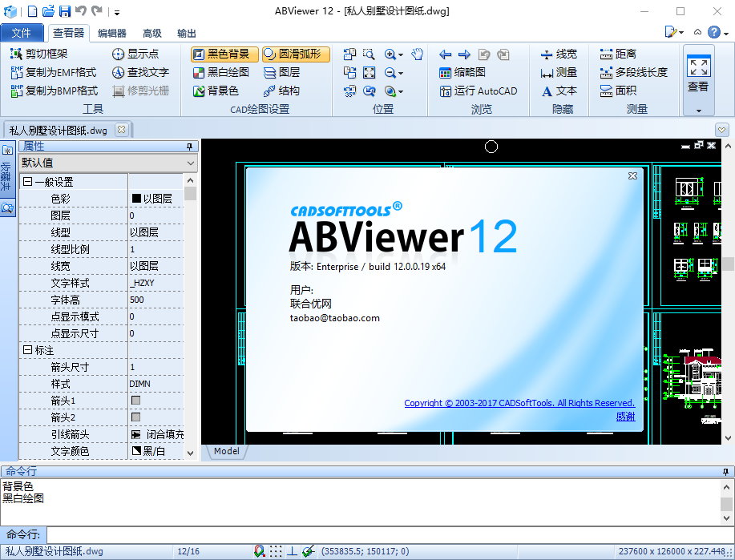Click the 显示点 show point tool
This screenshot has height=560, width=735.
click(135, 54)
